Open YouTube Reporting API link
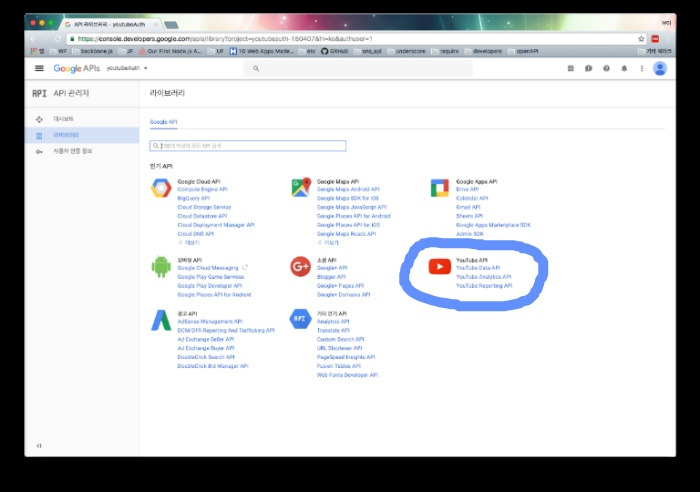 (x=484, y=286)
